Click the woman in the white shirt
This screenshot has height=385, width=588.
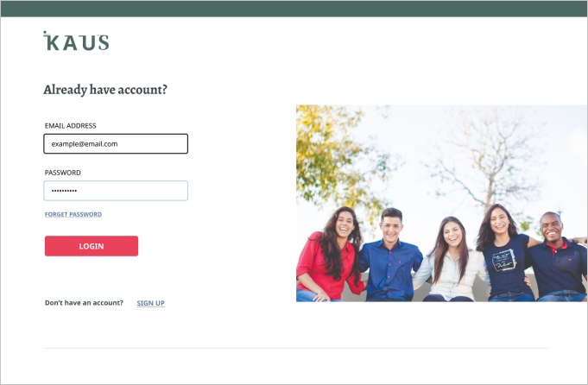pyautogui.click(x=452, y=262)
